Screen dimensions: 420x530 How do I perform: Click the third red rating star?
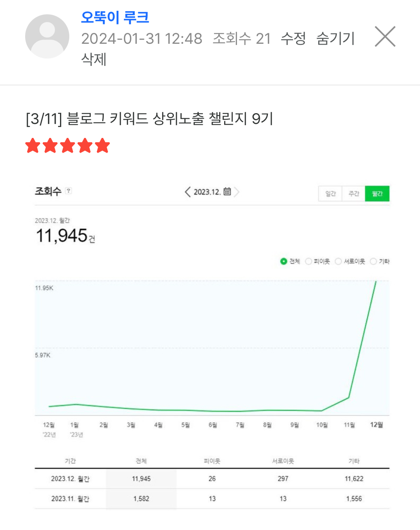click(68, 146)
